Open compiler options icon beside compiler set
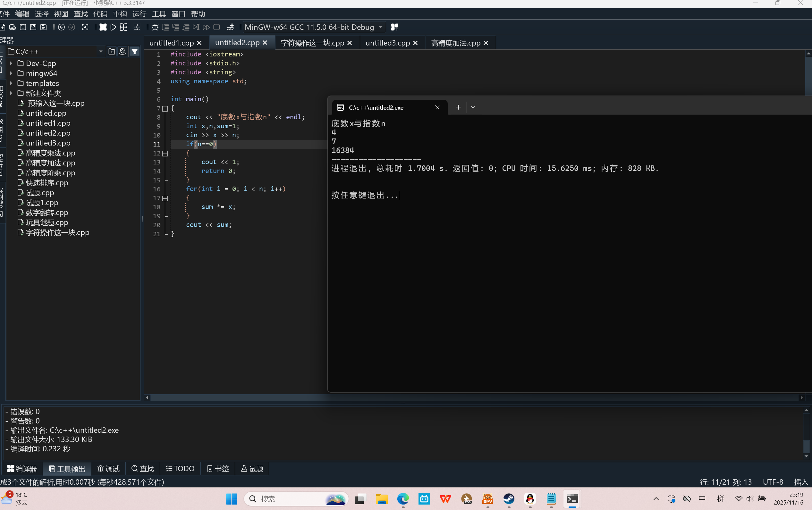812x510 pixels. pos(394,27)
